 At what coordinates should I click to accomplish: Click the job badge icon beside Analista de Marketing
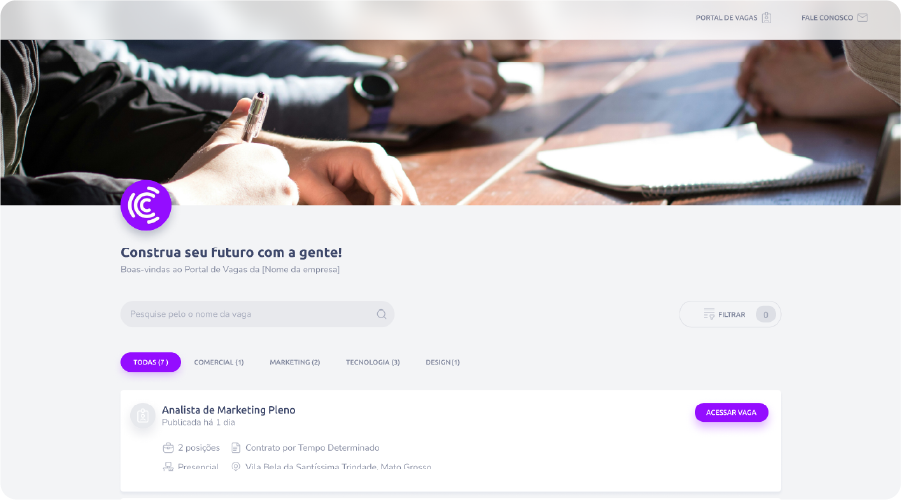143,416
